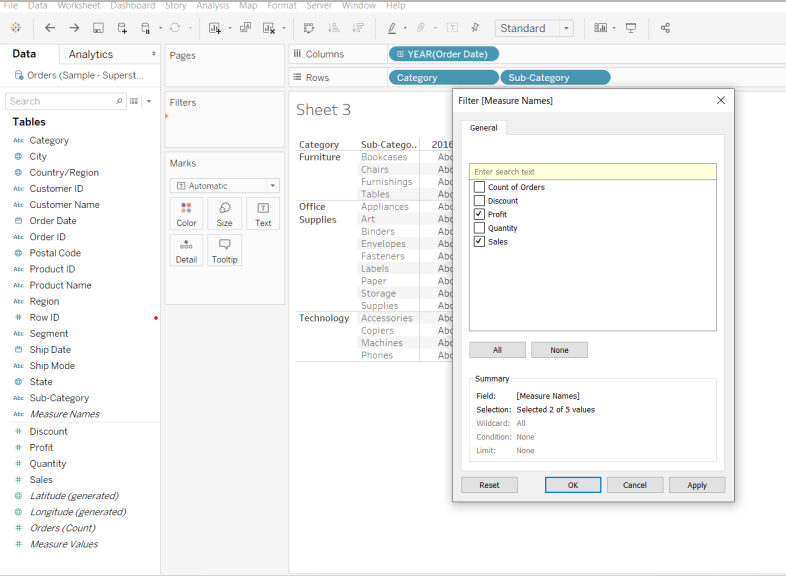Uncheck the Profit checkbox
Screen dimensions: 786x576
click(479, 214)
